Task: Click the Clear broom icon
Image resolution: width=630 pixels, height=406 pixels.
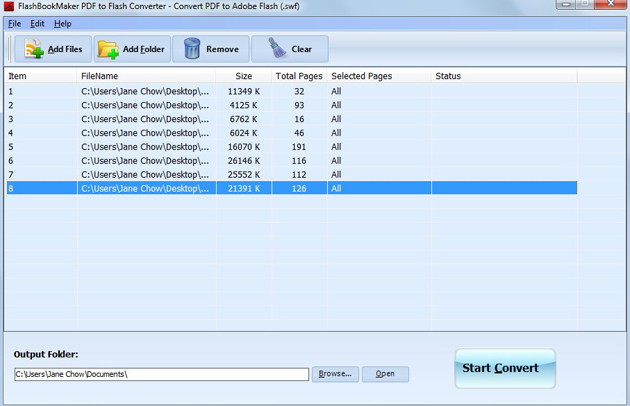Action: [276, 48]
